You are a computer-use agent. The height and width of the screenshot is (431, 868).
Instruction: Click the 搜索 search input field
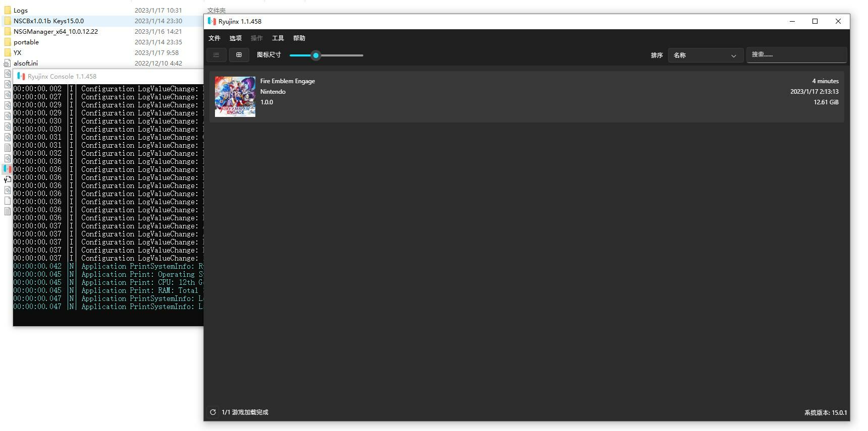[x=796, y=54]
